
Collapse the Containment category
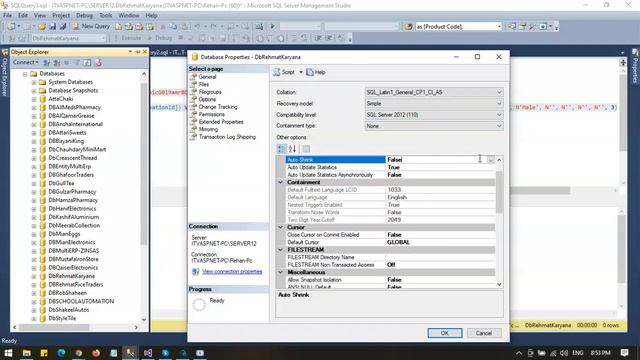point(280,182)
